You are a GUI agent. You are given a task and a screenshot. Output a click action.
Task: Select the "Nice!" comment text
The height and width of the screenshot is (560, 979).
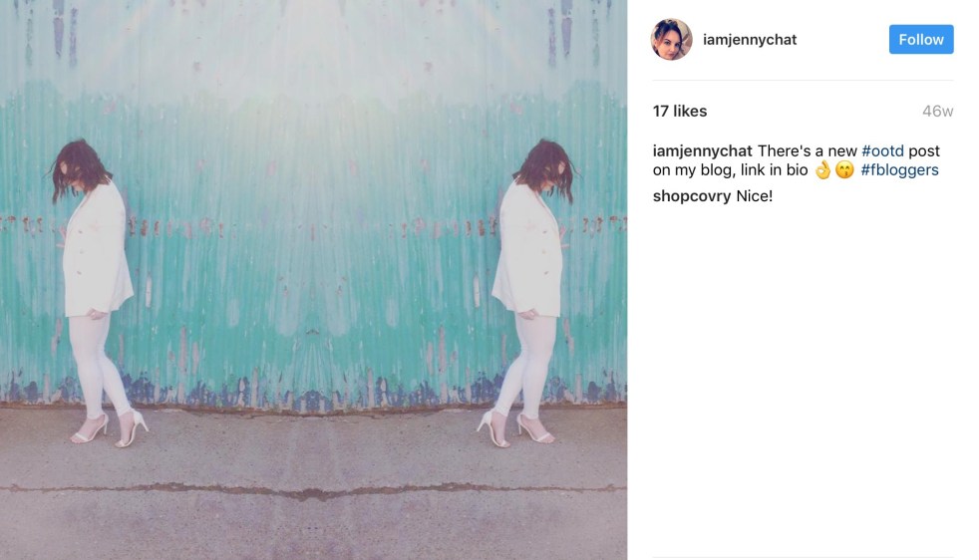(x=755, y=196)
